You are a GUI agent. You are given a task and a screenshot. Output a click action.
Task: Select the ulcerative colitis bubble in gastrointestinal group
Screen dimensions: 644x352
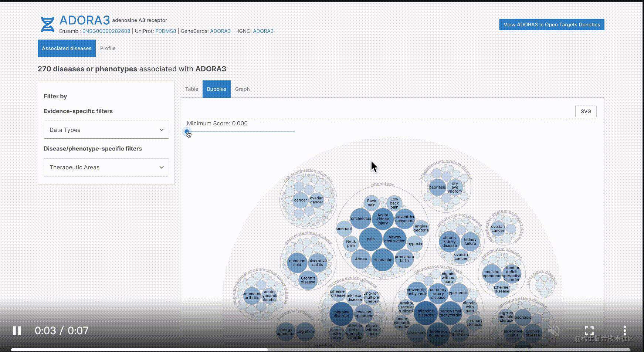coord(318,263)
